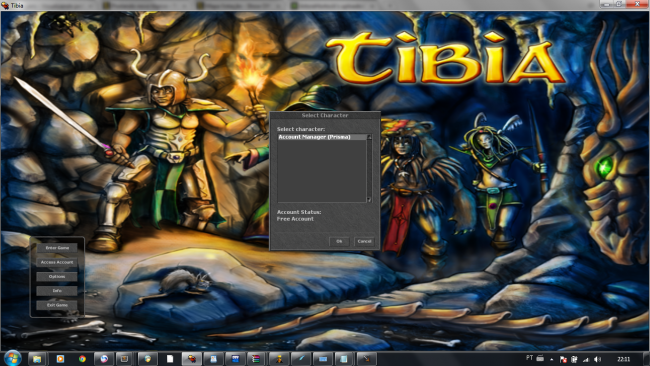650x366 pixels.
Task: Show hidden tray icons arrow
Action: pyautogui.click(x=551, y=360)
